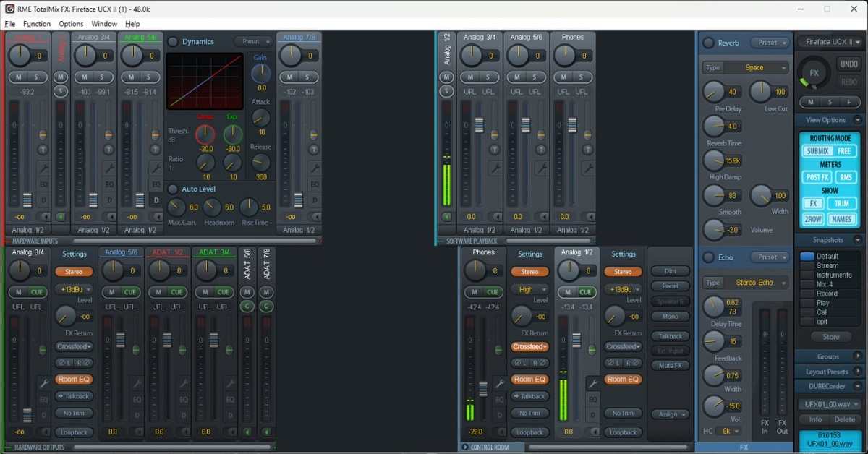
Task: Click T trim button on hardware input Analog 7/8
Action: pyautogui.click(x=314, y=150)
